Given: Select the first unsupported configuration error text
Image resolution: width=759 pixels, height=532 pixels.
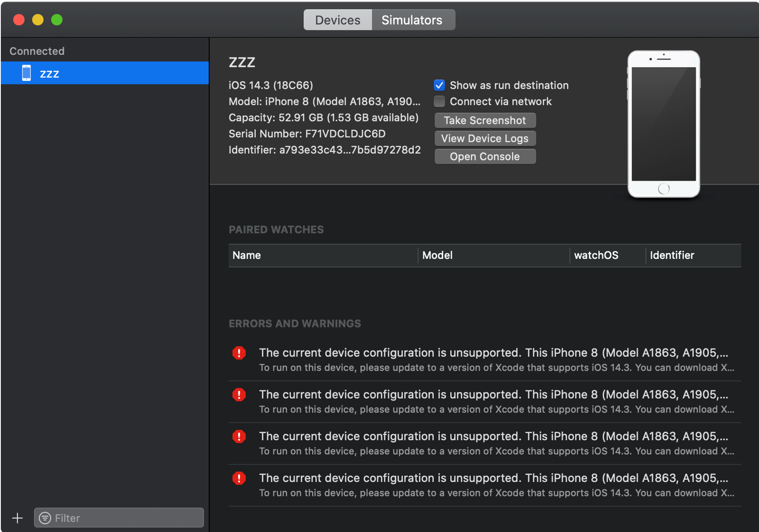Looking at the screenshot, I should point(494,353).
